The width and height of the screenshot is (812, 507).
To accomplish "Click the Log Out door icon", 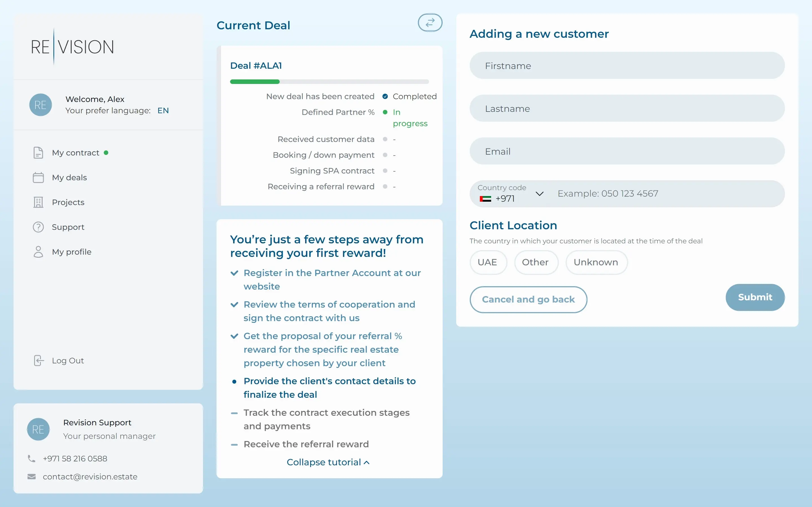I will (x=39, y=361).
